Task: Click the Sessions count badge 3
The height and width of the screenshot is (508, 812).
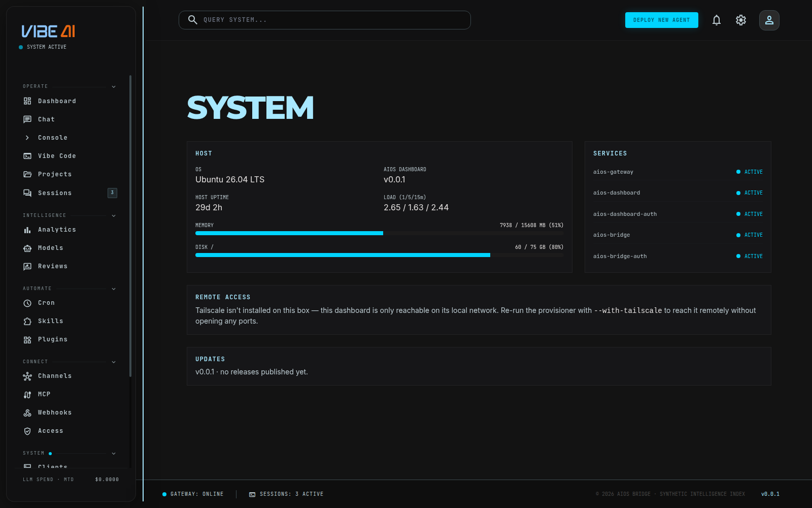Action: [112, 193]
